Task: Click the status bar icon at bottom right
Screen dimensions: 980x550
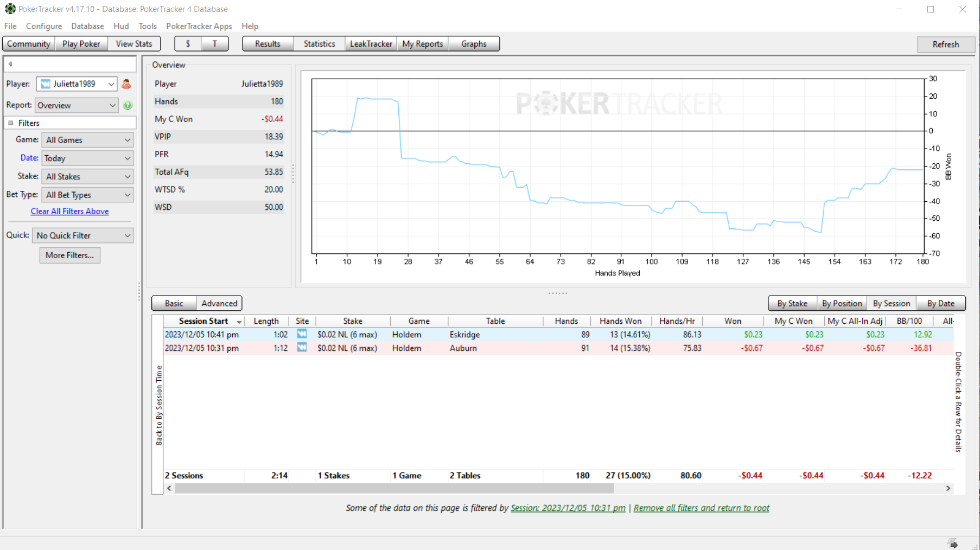Action: pyautogui.click(x=953, y=543)
